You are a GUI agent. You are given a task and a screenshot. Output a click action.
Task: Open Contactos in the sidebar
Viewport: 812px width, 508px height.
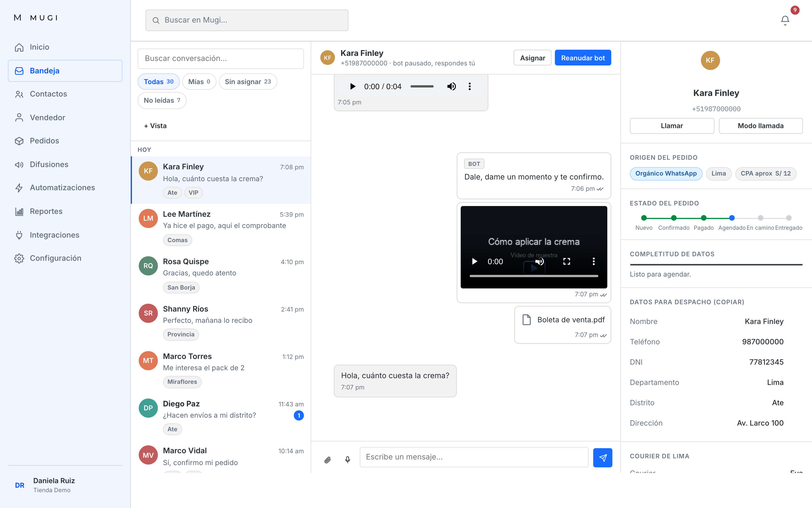[x=65, y=94]
